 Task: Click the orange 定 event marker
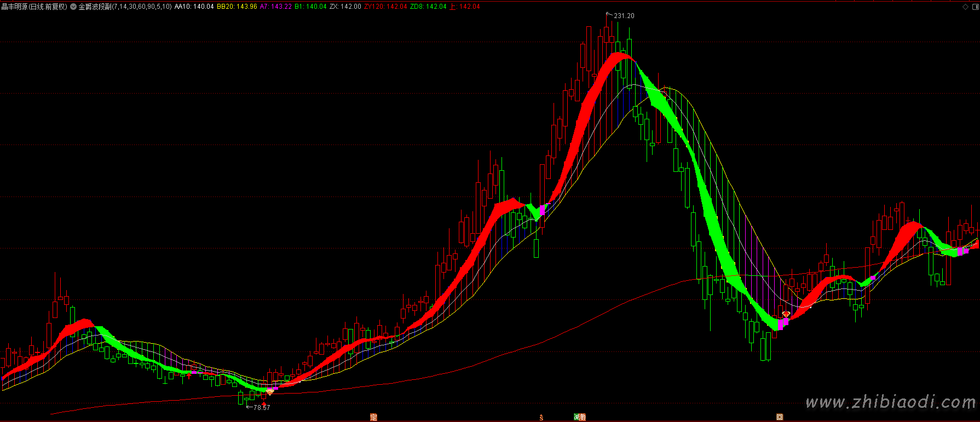pyautogui.click(x=373, y=417)
